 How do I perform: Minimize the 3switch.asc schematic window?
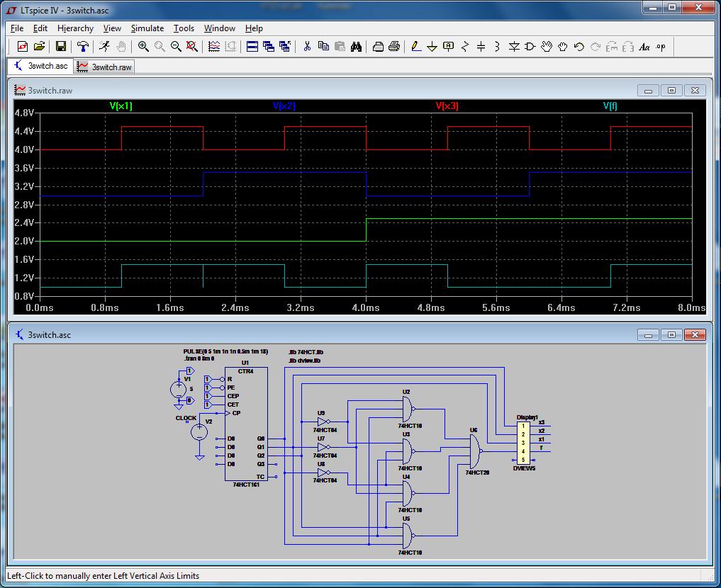tap(649, 335)
